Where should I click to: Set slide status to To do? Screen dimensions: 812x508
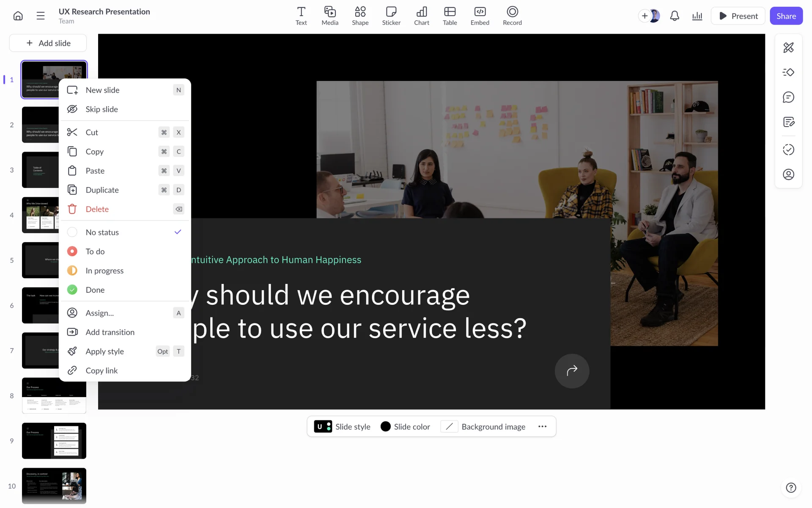pos(95,251)
